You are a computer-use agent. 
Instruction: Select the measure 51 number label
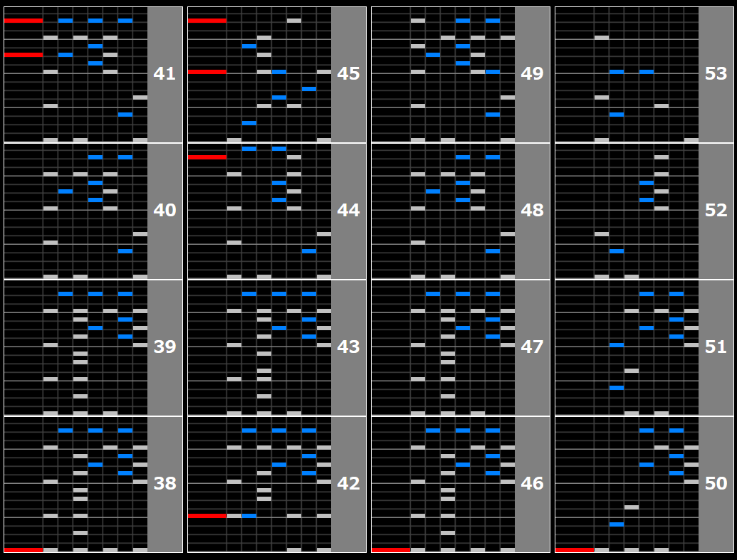coord(716,347)
